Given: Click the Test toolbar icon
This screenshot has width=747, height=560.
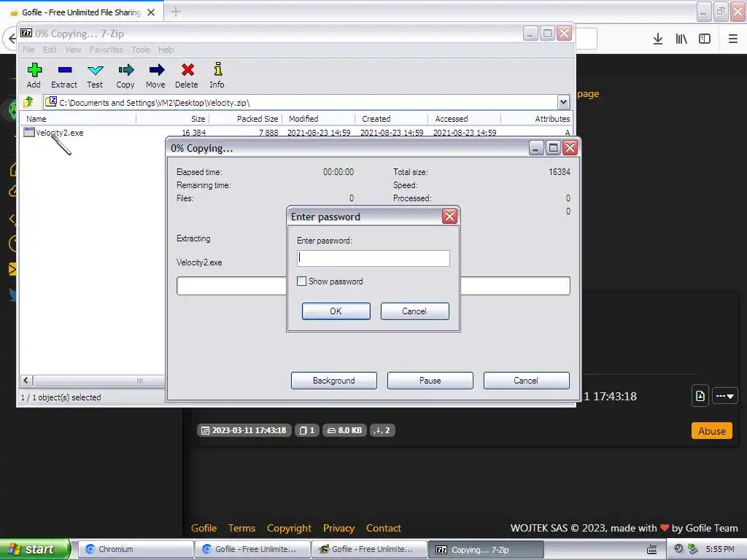Looking at the screenshot, I should pos(95,75).
